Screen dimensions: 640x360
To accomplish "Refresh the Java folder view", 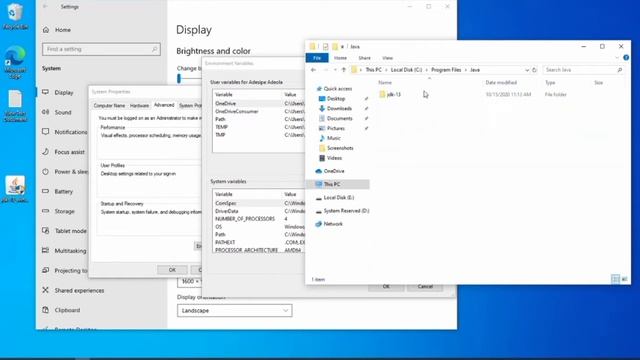I will (534, 70).
